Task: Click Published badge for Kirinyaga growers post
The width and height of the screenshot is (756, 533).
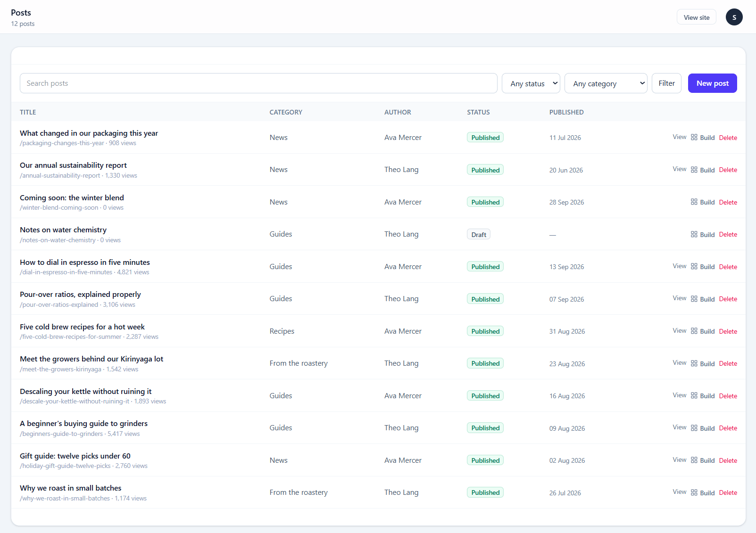Action: tap(485, 363)
